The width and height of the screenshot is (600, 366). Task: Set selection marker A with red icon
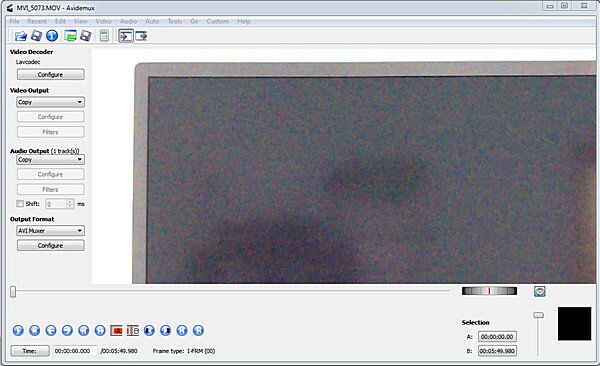(116, 330)
